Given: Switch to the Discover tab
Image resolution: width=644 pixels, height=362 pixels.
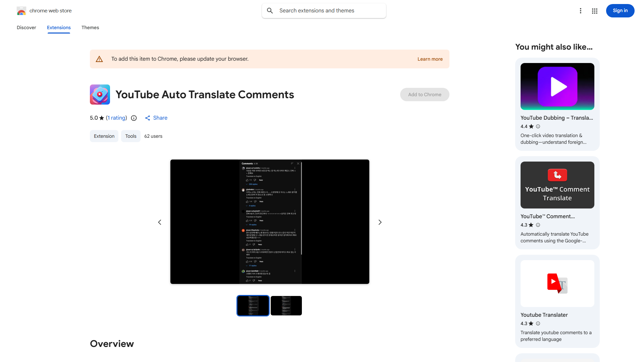Looking at the screenshot, I should [x=26, y=27].
